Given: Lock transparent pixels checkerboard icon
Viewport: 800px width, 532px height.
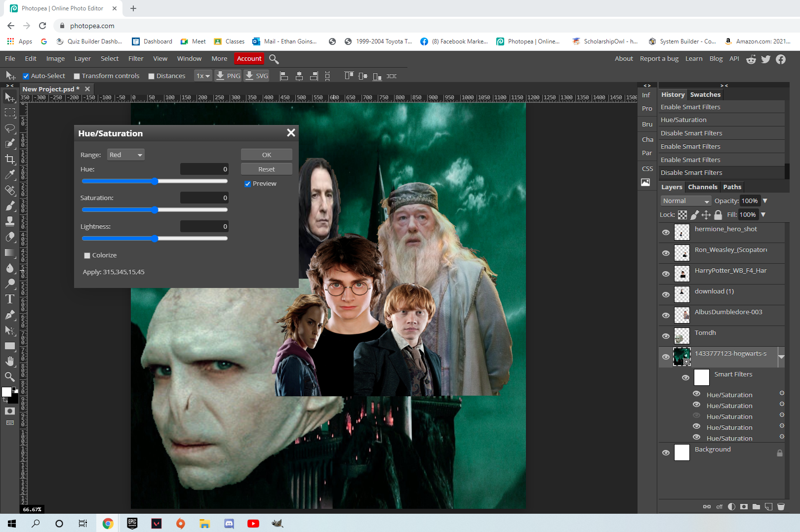Looking at the screenshot, I should (x=682, y=215).
